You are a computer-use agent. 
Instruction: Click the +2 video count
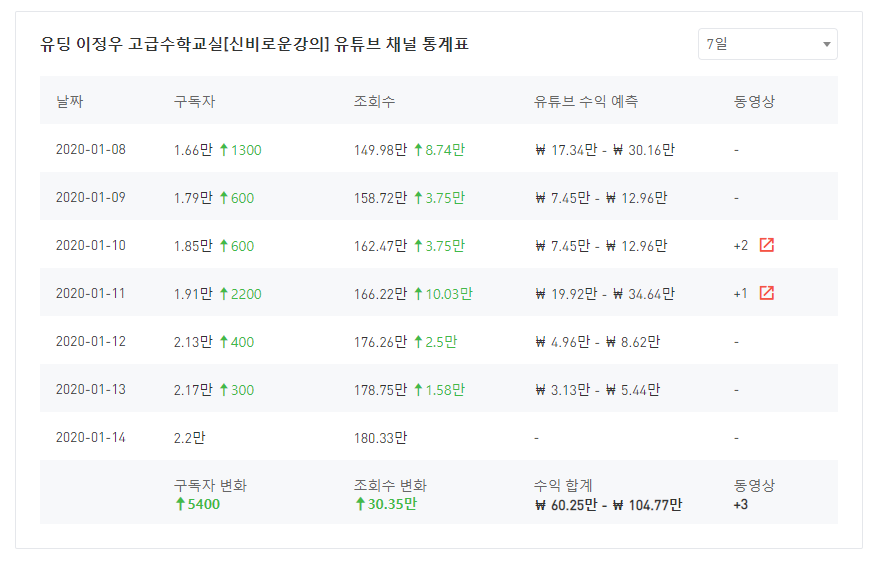[741, 246]
